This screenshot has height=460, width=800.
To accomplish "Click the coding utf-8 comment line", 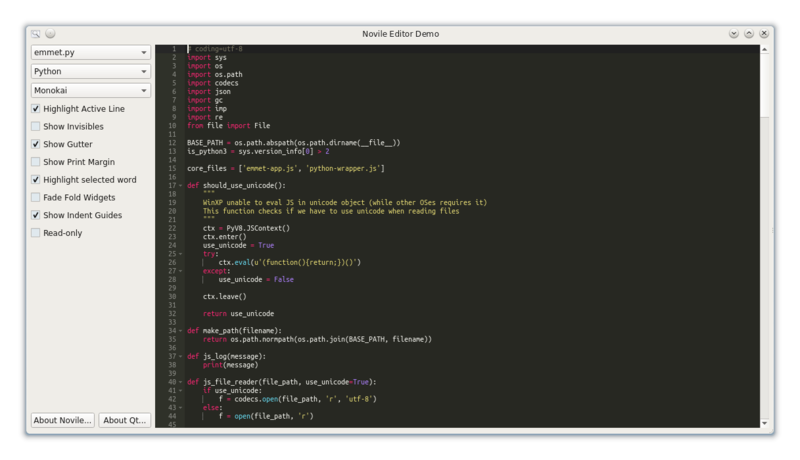I will pyautogui.click(x=215, y=49).
